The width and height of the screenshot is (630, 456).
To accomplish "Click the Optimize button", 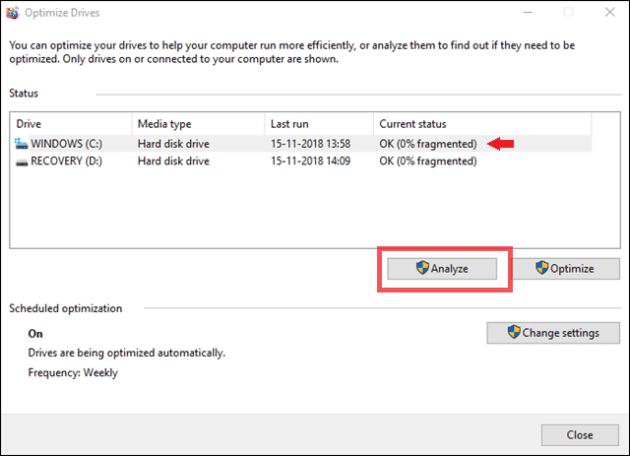I will pos(566,268).
